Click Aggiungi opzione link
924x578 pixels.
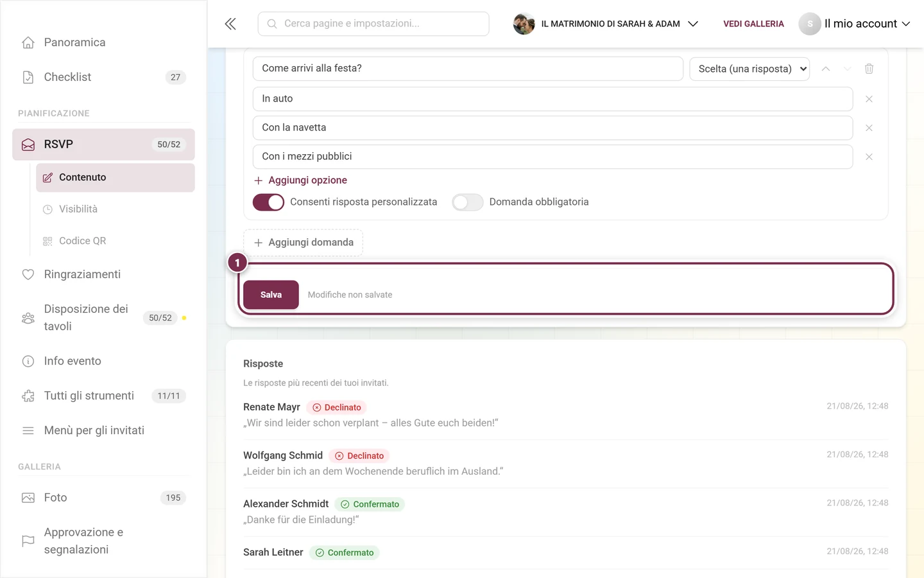[300, 180]
